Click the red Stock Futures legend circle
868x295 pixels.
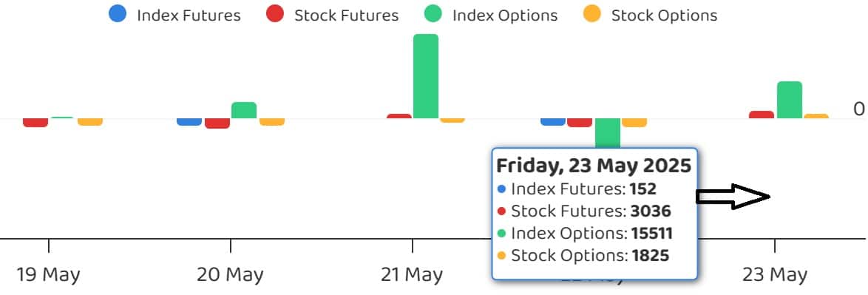click(x=275, y=14)
